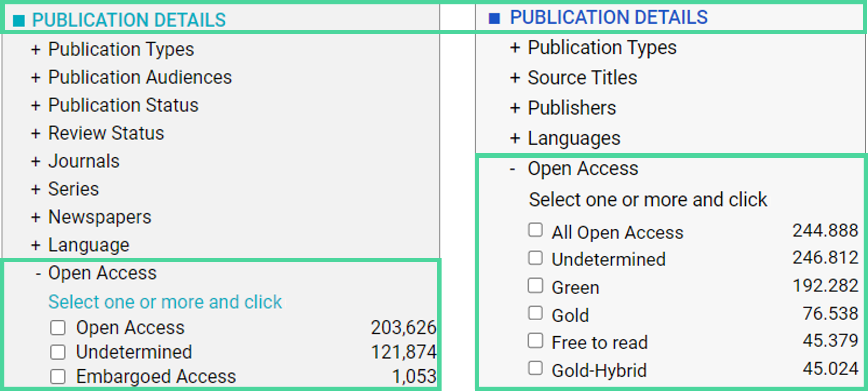Image resolution: width=868 pixels, height=391 pixels.
Task: Select the Green open access checkbox
Action: pos(535,285)
